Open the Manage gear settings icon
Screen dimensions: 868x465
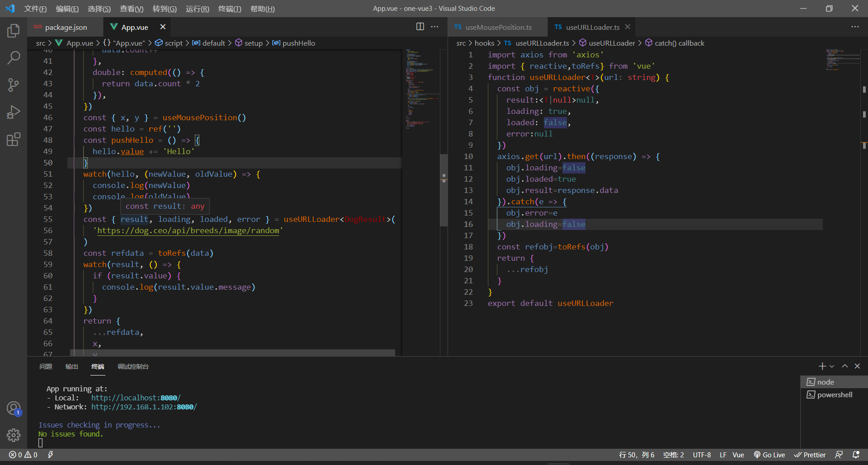click(14, 435)
